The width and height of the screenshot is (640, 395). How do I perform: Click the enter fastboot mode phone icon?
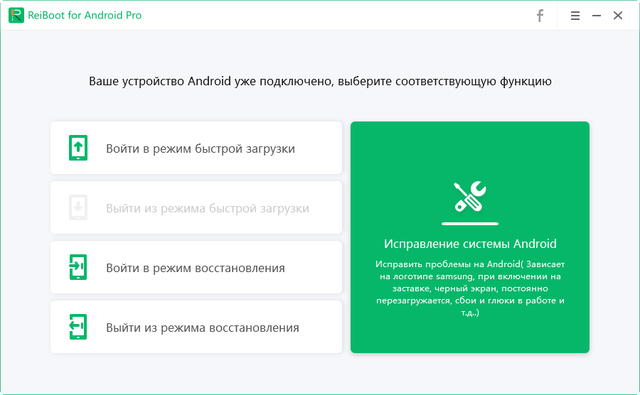(78, 148)
